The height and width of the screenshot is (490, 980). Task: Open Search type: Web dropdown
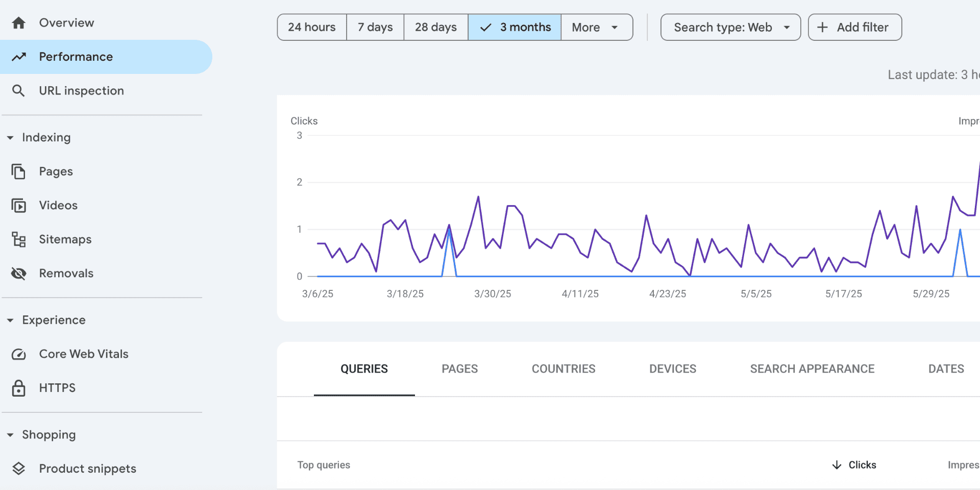click(x=730, y=28)
